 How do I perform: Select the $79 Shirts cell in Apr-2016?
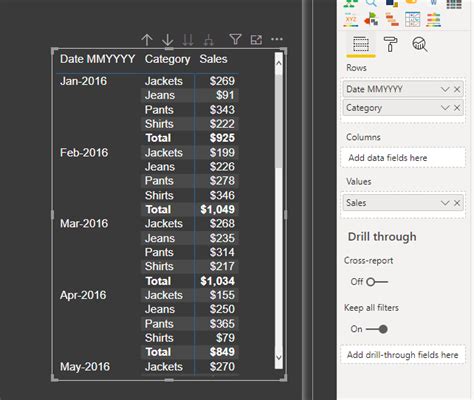[x=225, y=338]
